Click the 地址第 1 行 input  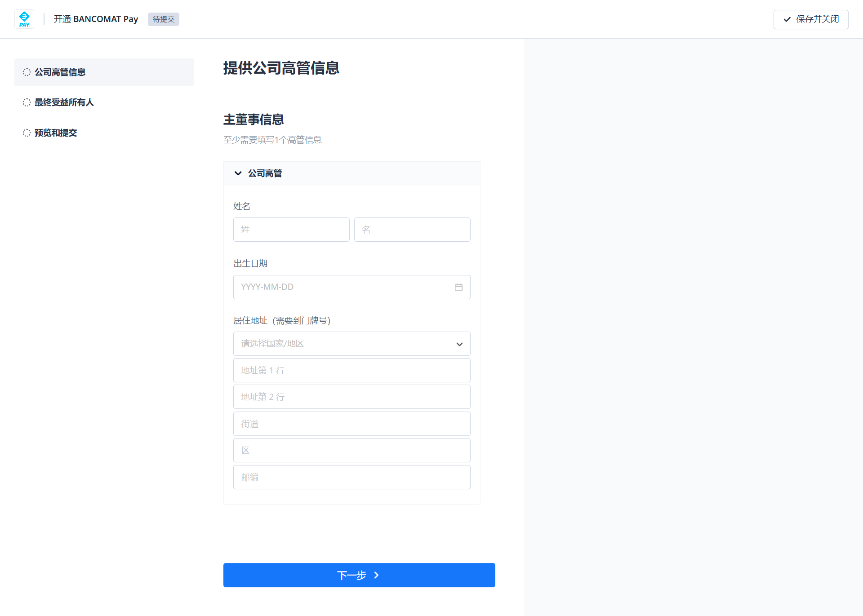[351, 370]
